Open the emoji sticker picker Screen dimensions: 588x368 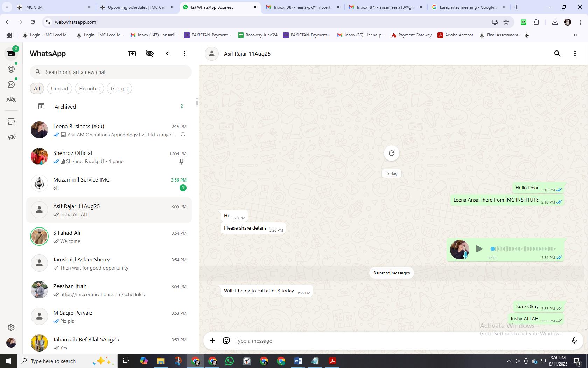click(226, 341)
